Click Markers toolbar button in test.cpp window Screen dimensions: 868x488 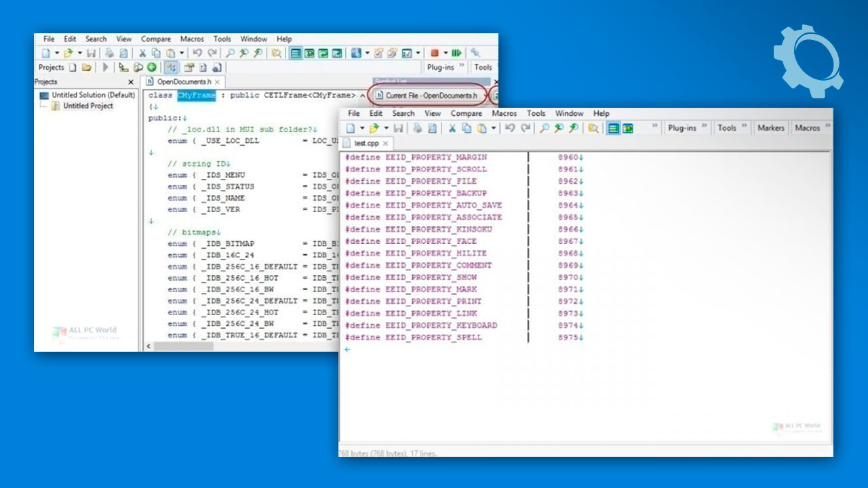pyautogui.click(x=771, y=127)
